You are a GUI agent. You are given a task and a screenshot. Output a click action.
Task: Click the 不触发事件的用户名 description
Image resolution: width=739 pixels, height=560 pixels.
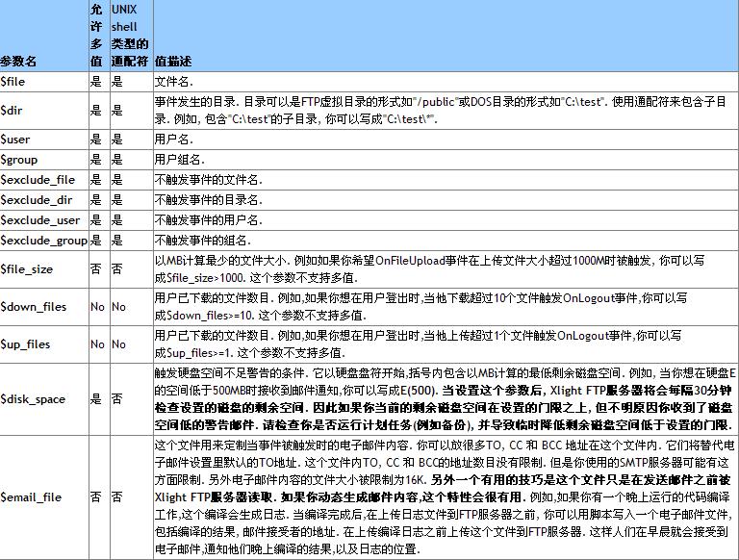coord(208,220)
